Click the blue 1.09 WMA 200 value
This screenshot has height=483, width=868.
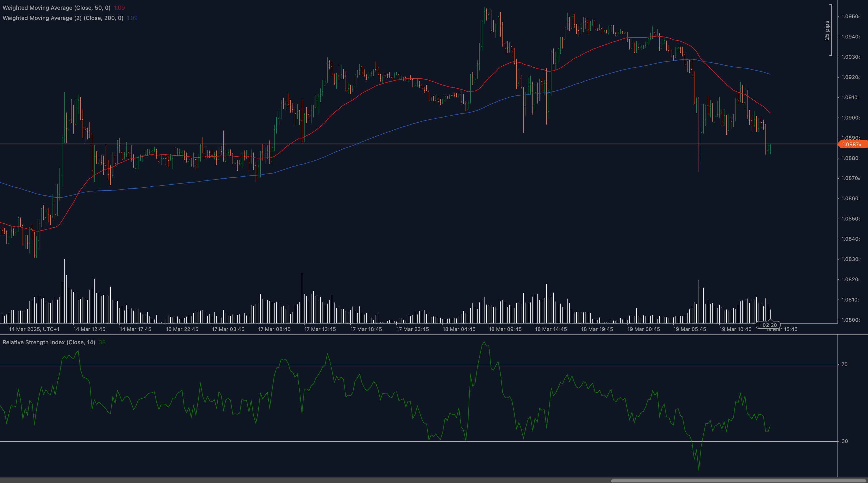[x=132, y=18]
